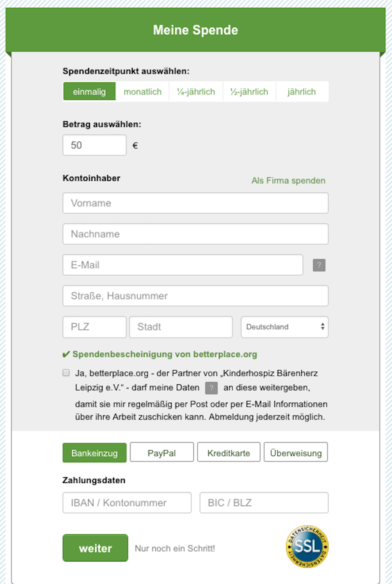This screenshot has width=392, height=584.
Task: Tick the data-sharing consent checkbox
Action: (66, 373)
